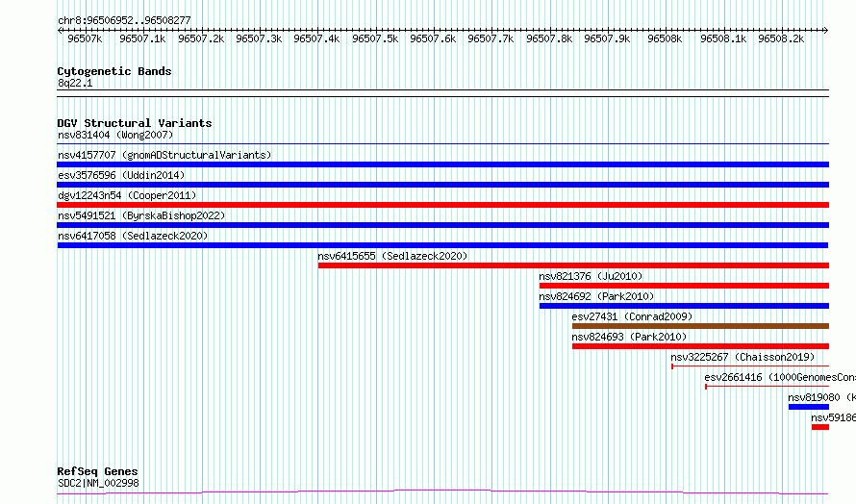Click the esv3576596 blue variant bar

442,185
